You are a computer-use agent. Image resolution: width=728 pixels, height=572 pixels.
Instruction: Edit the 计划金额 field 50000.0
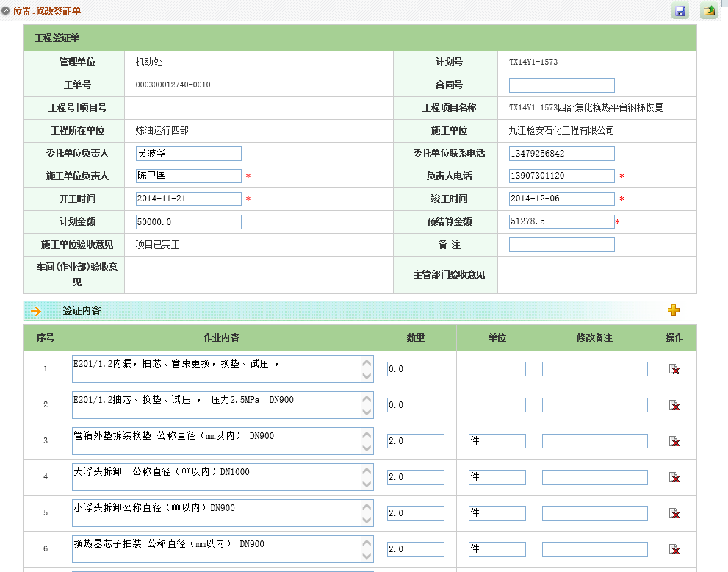click(189, 221)
